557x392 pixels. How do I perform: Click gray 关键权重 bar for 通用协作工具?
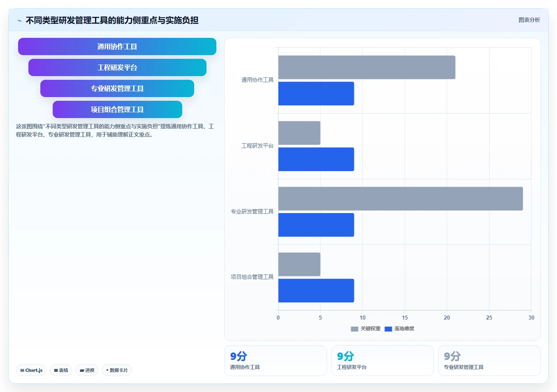pyautogui.click(x=367, y=67)
